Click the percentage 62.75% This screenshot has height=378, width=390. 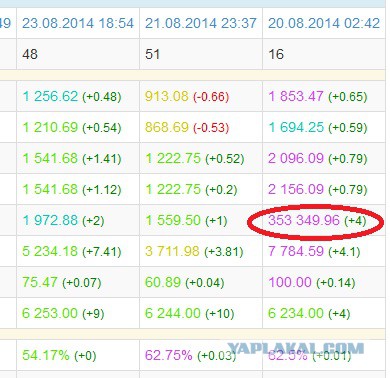[x=169, y=355]
